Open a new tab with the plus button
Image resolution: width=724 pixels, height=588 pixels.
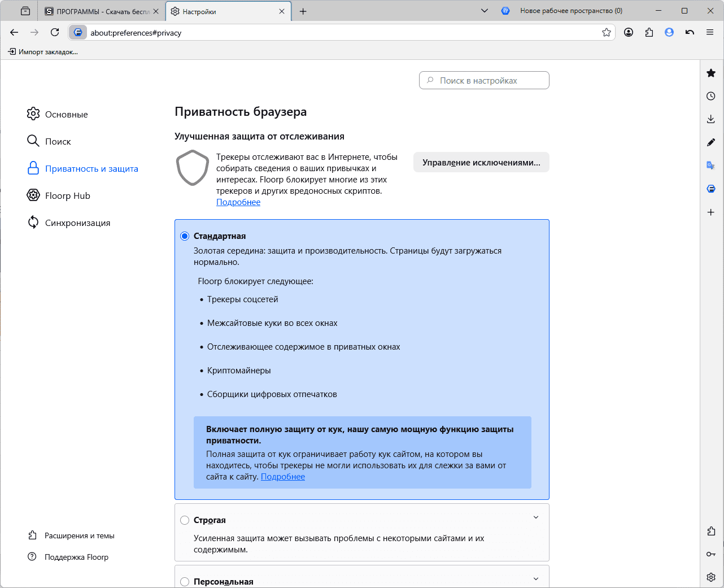pyautogui.click(x=303, y=11)
